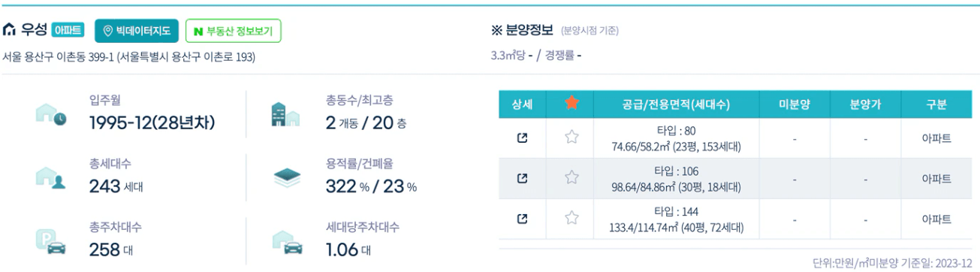Click the 총동수/최고층 building icon
Screen dimensions: 980x272
pyautogui.click(x=285, y=114)
